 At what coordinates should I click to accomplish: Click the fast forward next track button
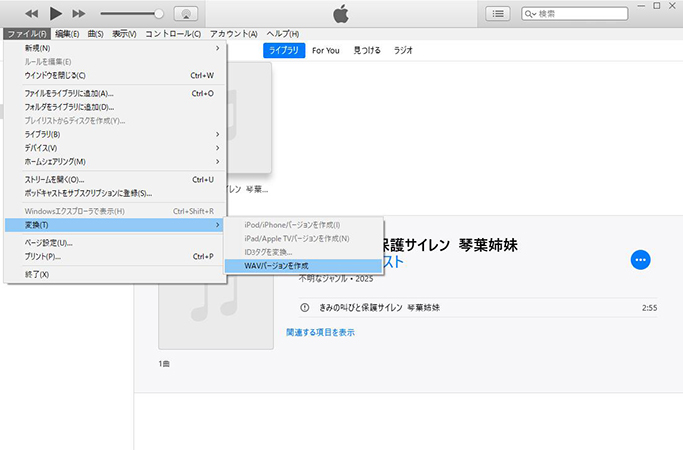click(x=79, y=14)
